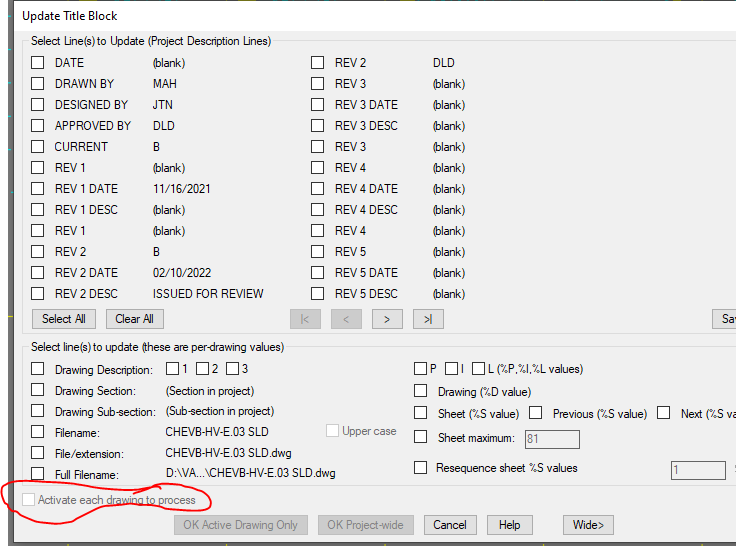Tick the REV 5 DATE checkbox
The width and height of the screenshot is (736, 546).
(317, 272)
